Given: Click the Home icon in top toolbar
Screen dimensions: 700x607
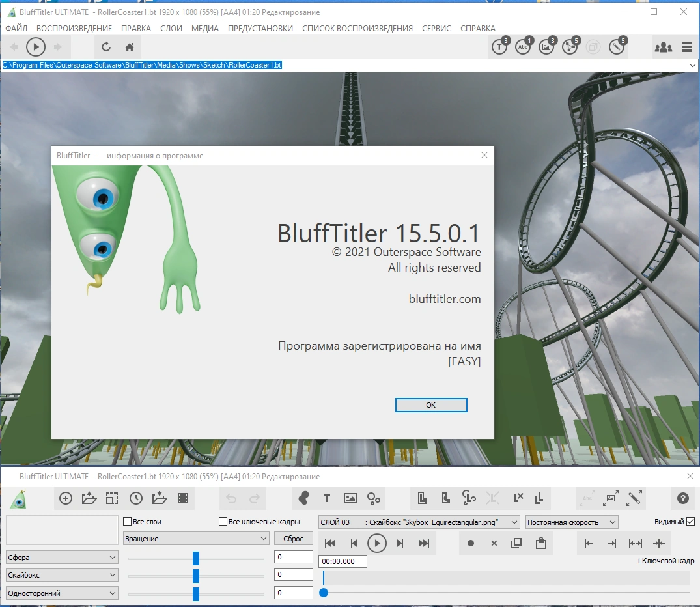Looking at the screenshot, I should point(130,47).
